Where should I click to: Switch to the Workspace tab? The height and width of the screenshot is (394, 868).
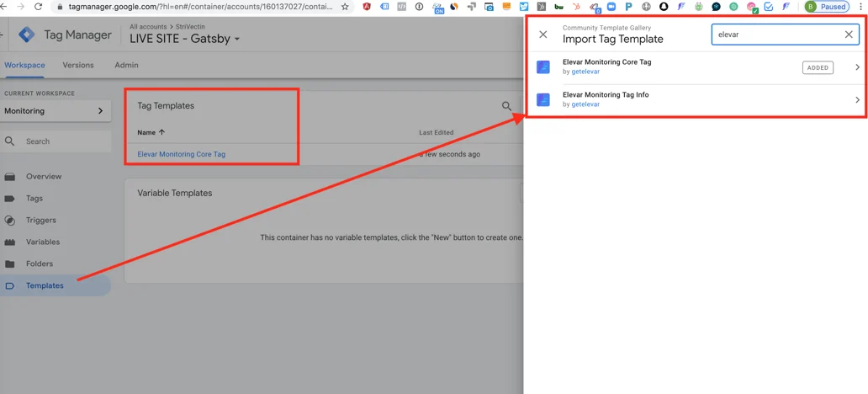(x=24, y=66)
